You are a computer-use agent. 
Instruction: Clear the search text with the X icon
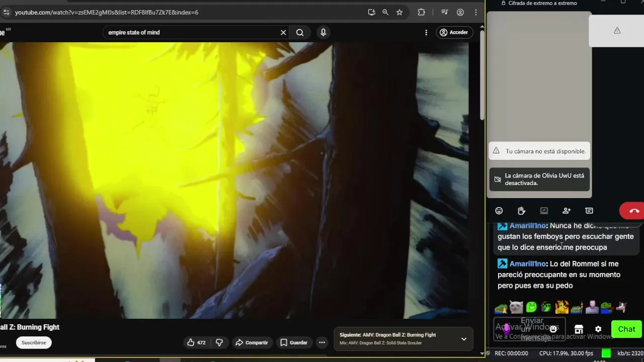pos(283,32)
